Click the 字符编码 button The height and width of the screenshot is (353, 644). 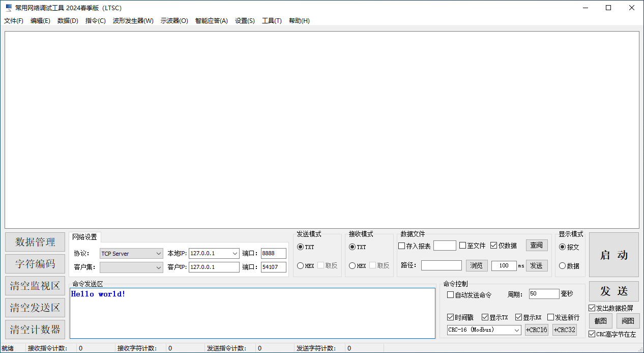pos(35,264)
